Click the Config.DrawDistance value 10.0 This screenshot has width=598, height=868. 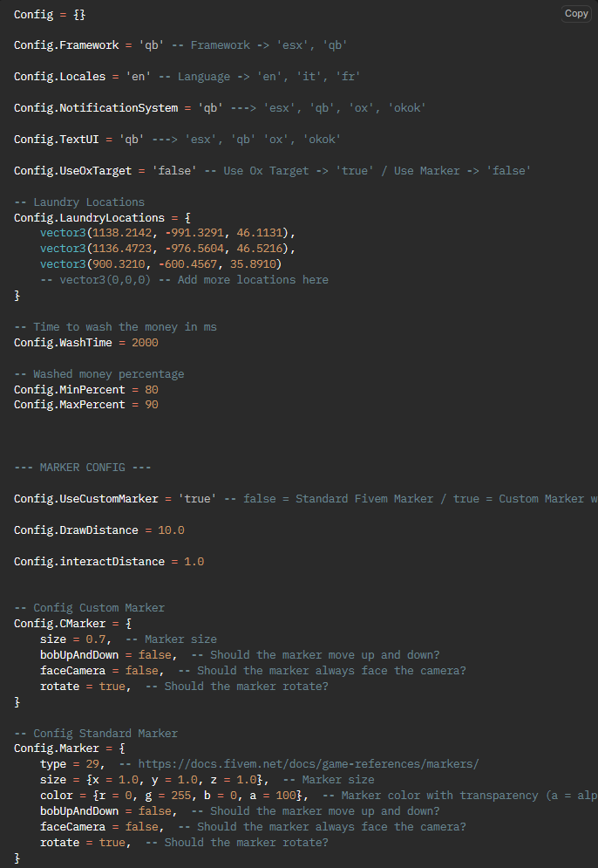171,530
